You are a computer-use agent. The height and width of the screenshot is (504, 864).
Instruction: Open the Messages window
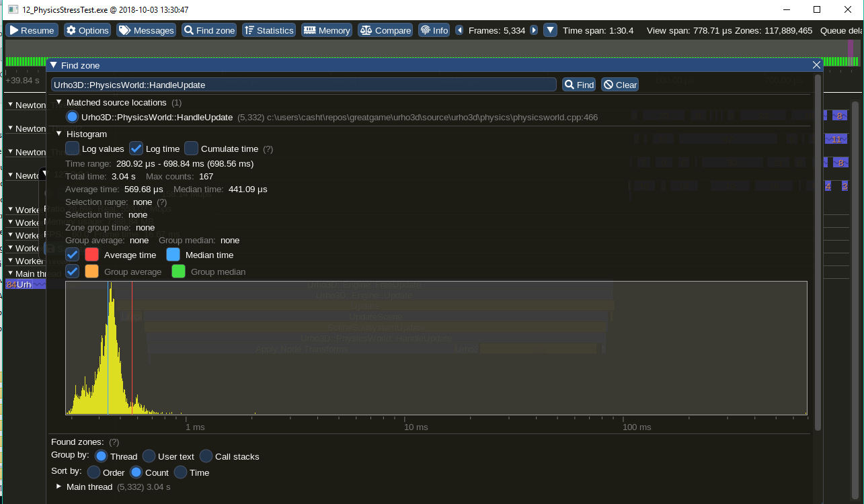147,30
